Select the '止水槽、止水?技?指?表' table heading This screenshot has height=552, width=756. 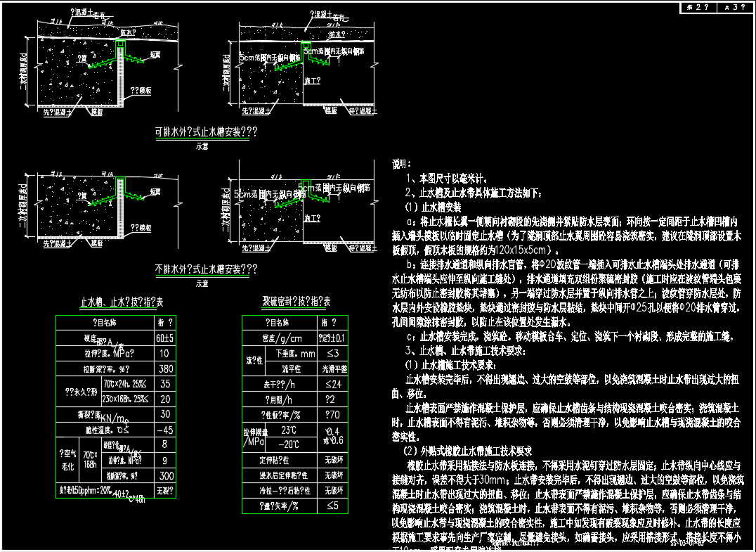point(122,302)
